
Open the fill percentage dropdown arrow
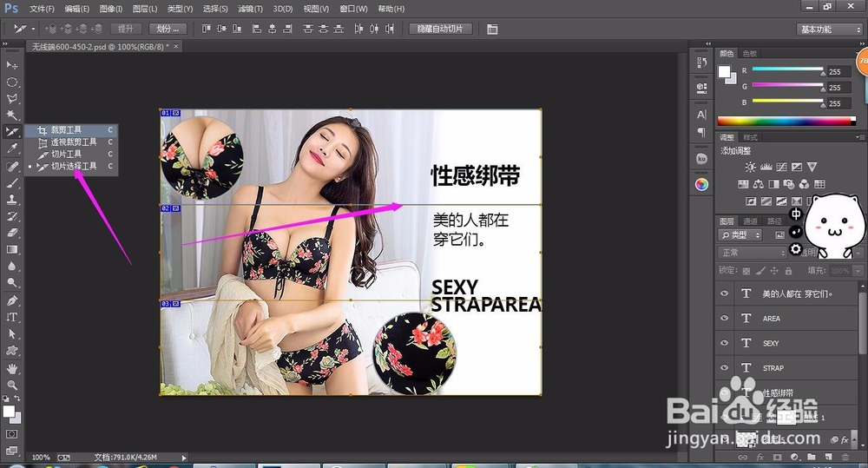[858, 271]
